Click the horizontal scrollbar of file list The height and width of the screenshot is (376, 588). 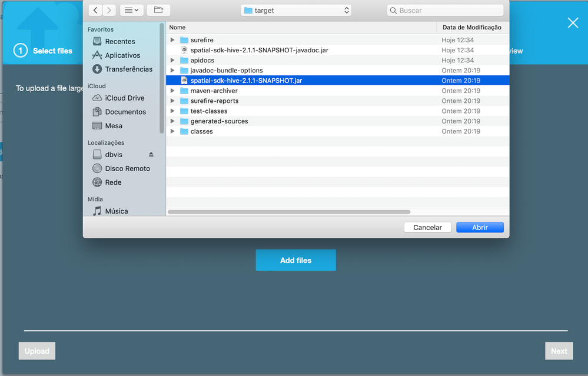pyautogui.click(x=289, y=212)
